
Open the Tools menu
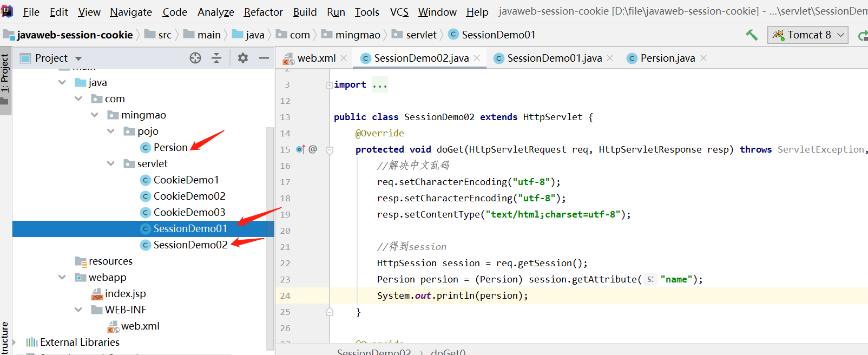pos(367,12)
